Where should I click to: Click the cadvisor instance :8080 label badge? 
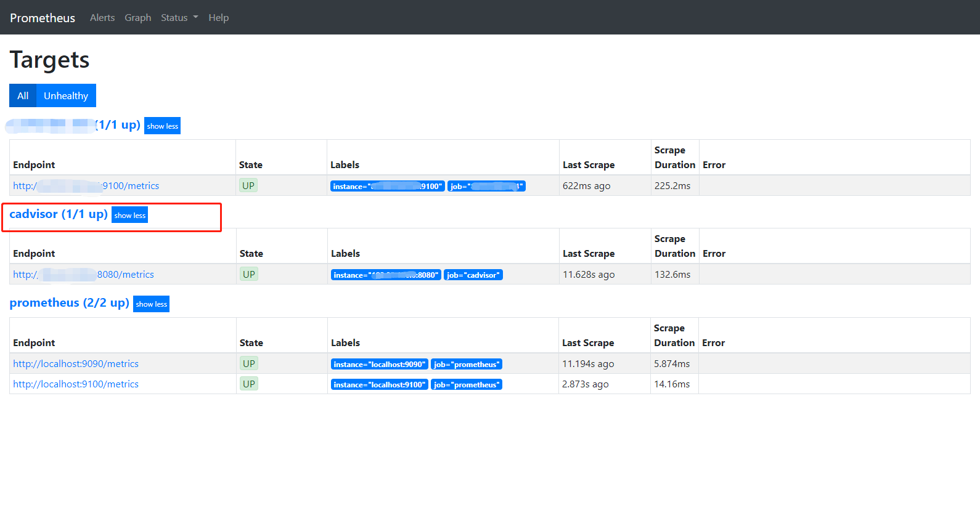click(x=386, y=275)
